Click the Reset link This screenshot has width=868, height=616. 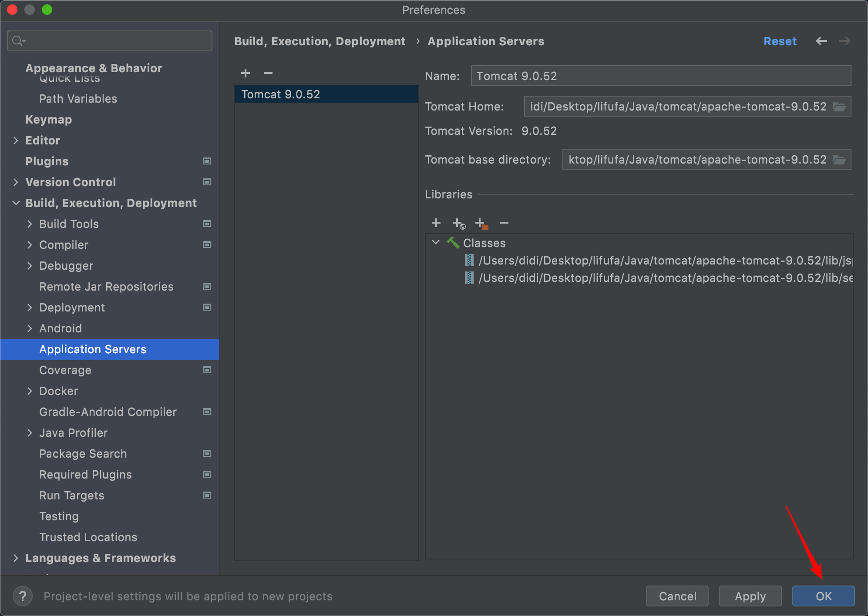(780, 41)
